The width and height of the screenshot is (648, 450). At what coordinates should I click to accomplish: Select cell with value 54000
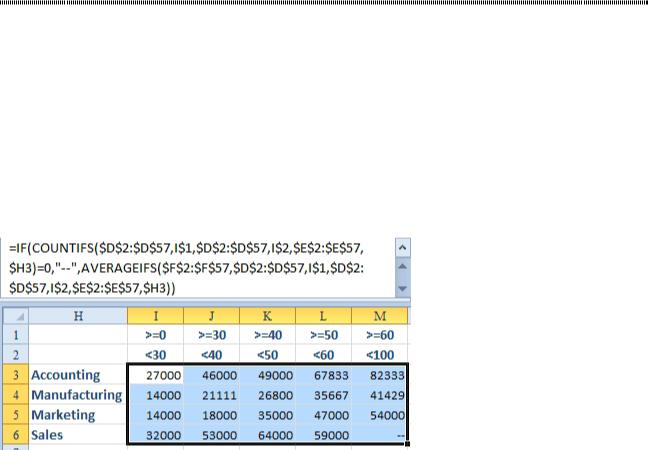coord(379,415)
